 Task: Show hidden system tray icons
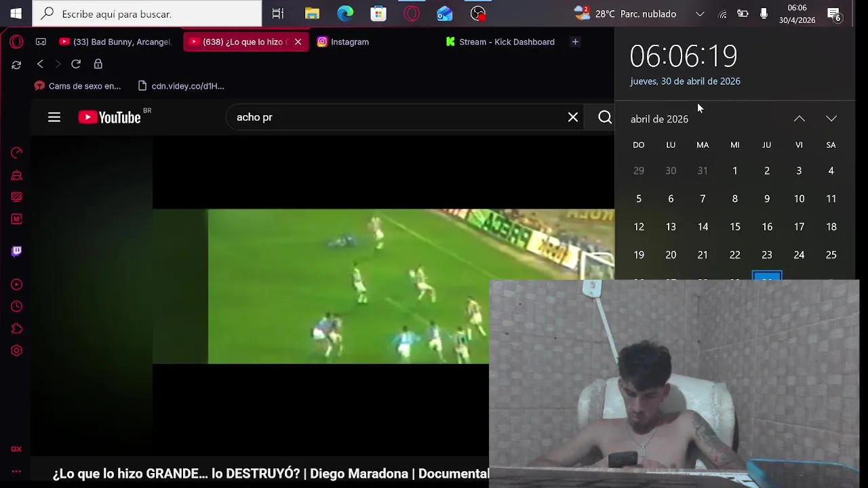701,14
